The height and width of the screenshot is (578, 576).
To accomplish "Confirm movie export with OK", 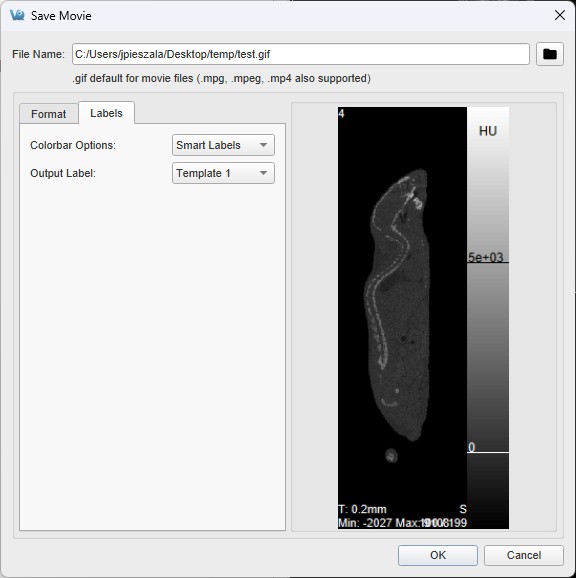I will click(438, 555).
